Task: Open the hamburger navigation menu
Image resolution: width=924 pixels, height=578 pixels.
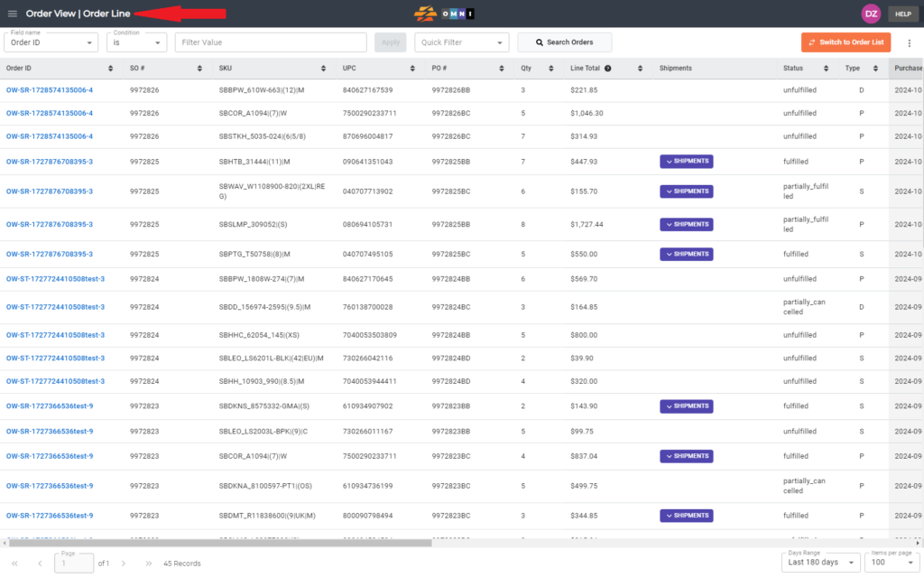Action: [13, 14]
